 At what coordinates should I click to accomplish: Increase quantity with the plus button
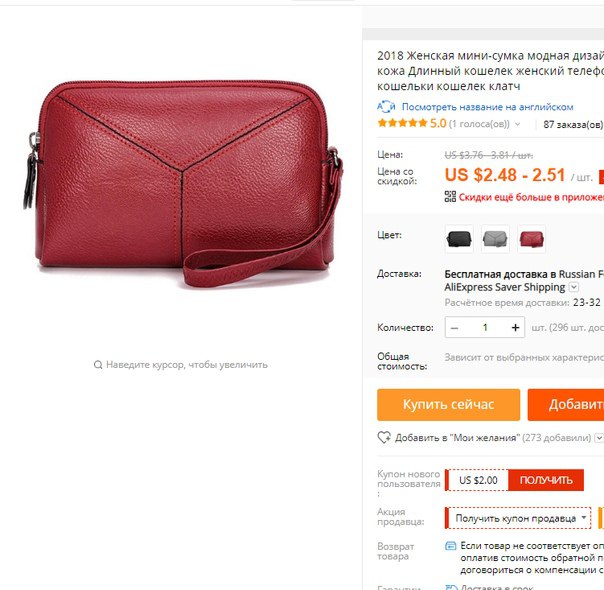tap(515, 327)
